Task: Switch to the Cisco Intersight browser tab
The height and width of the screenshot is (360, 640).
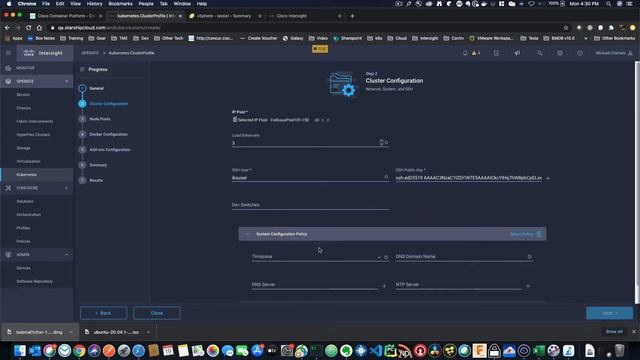Action: tap(305, 16)
